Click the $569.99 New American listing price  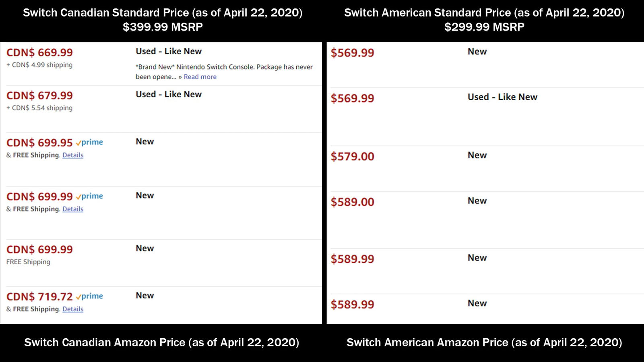coord(352,53)
